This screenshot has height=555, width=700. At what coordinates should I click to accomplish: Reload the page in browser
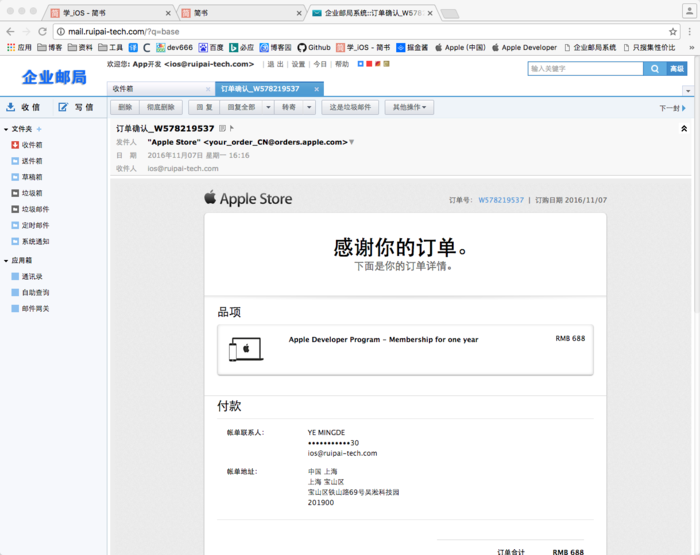click(42, 32)
